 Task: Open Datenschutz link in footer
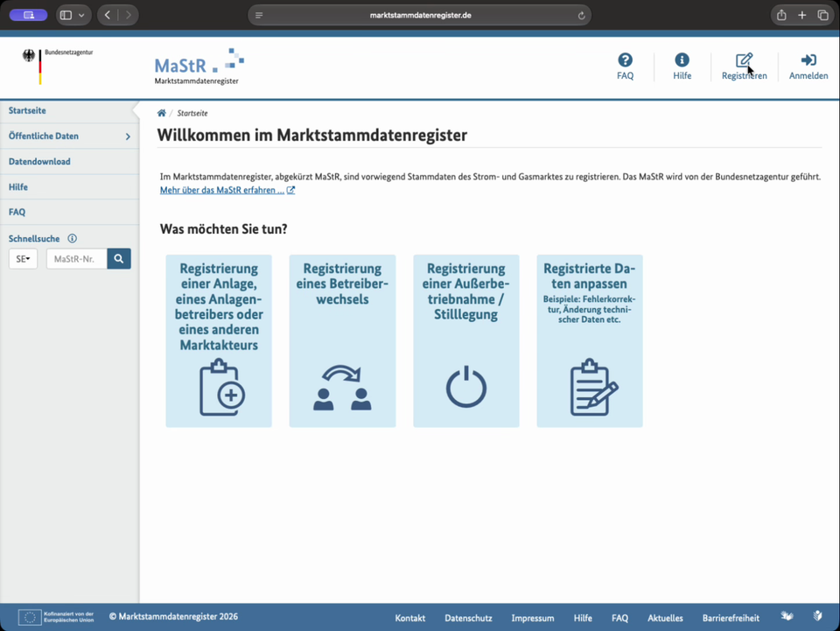[x=468, y=618]
